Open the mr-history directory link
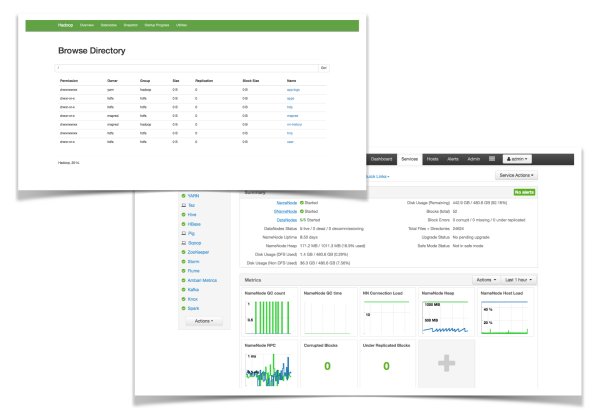 [x=294, y=125]
